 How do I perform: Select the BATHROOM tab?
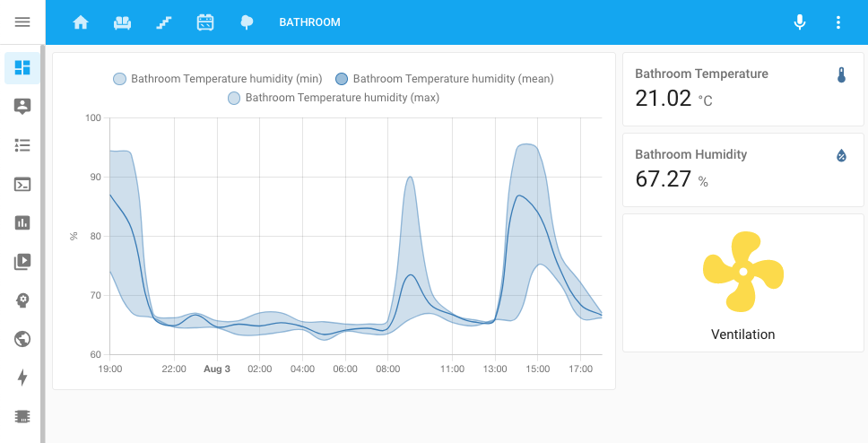click(x=309, y=22)
